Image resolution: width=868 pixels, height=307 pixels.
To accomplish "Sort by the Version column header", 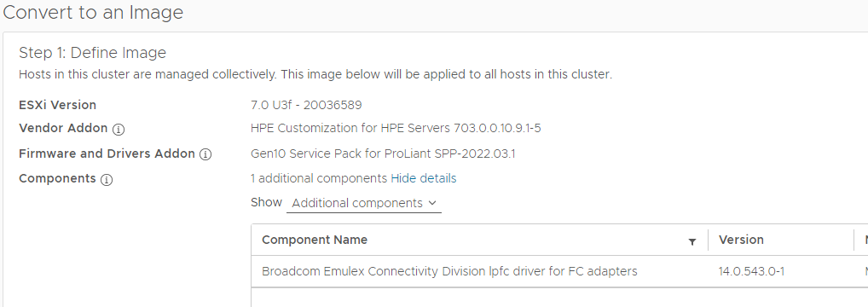I will click(x=741, y=240).
